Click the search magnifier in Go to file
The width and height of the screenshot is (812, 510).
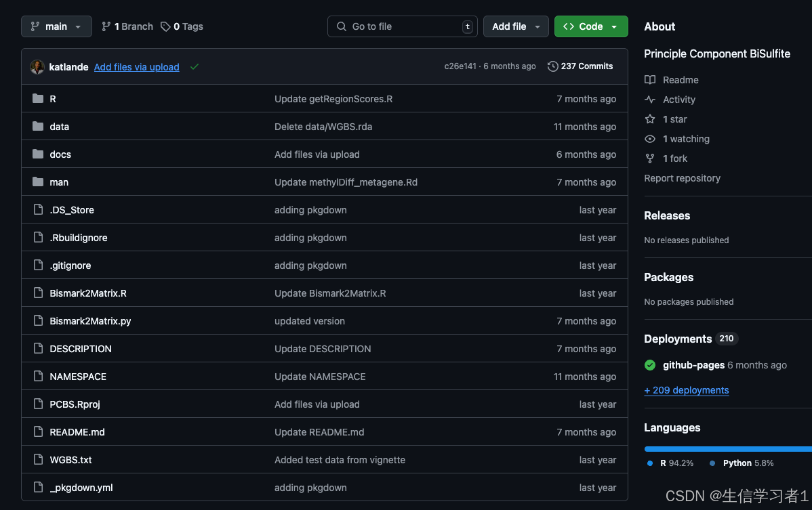click(341, 26)
